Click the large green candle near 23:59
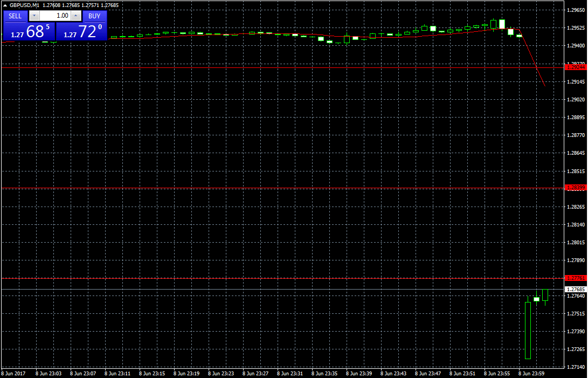 pos(528,331)
